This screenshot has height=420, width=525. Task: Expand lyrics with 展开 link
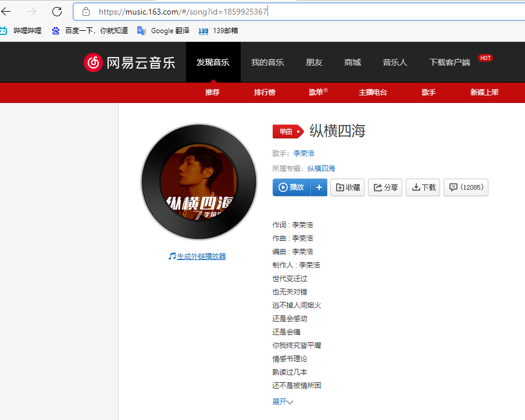283,401
